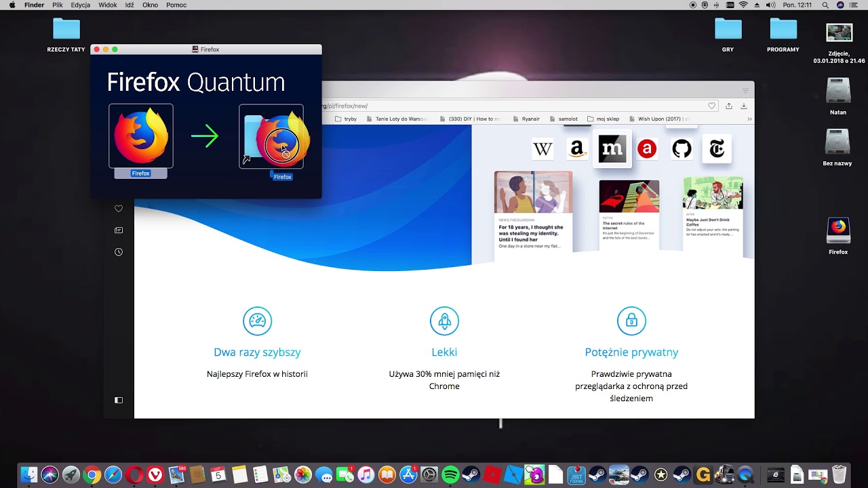This screenshot has height=488, width=868.
Task: Click the 'Pon. 12:11' clock in the menu bar
Action: tap(797, 5)
